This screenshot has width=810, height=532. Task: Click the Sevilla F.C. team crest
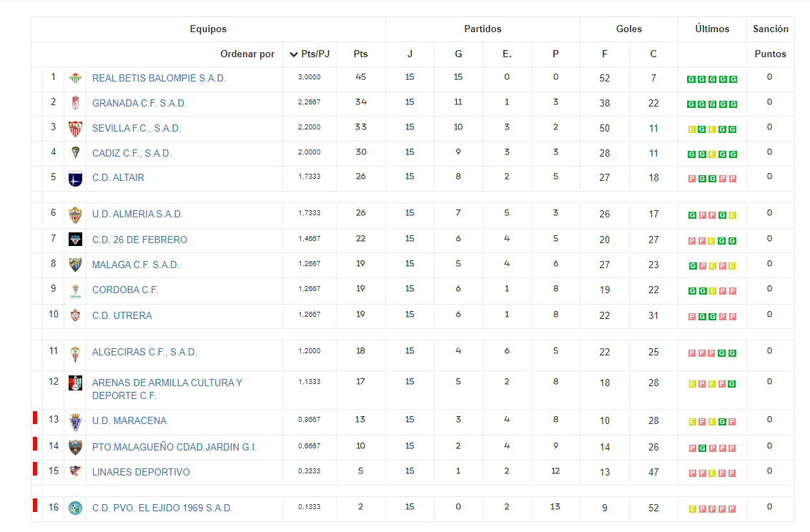pyautogui.click(x=75, y=128)
